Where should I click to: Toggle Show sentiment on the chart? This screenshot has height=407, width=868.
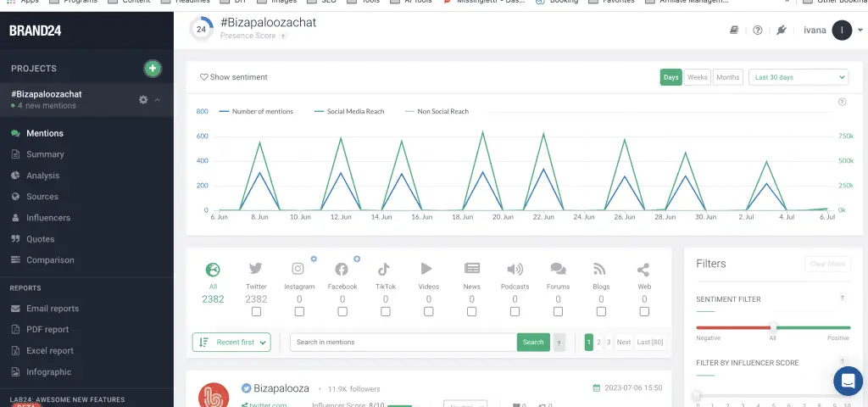234,77
